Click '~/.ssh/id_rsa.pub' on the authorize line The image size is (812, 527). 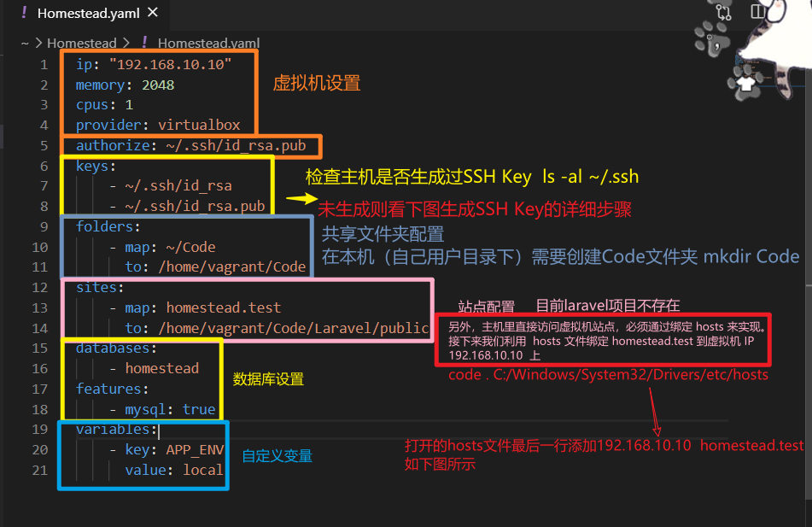pos(236,145)
